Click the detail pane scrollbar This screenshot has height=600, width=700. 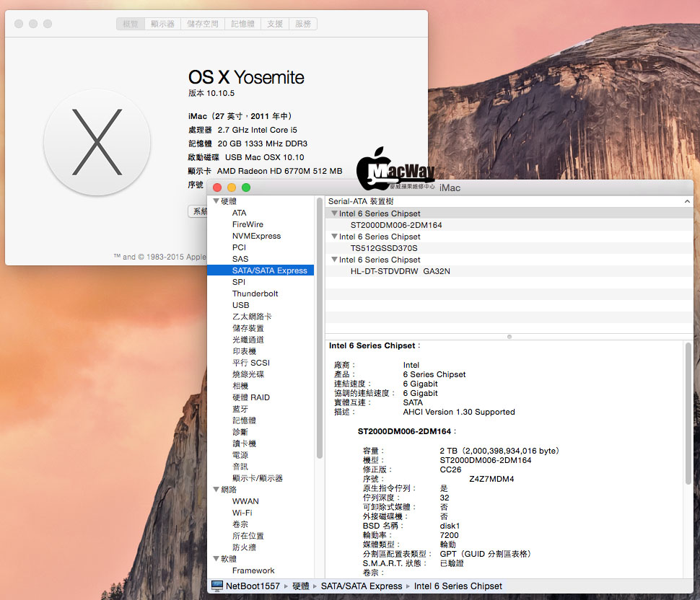[x=688, y=413]
